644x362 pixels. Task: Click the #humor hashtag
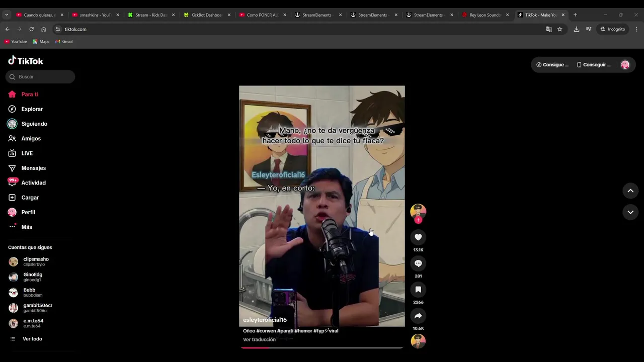point(303,331)
